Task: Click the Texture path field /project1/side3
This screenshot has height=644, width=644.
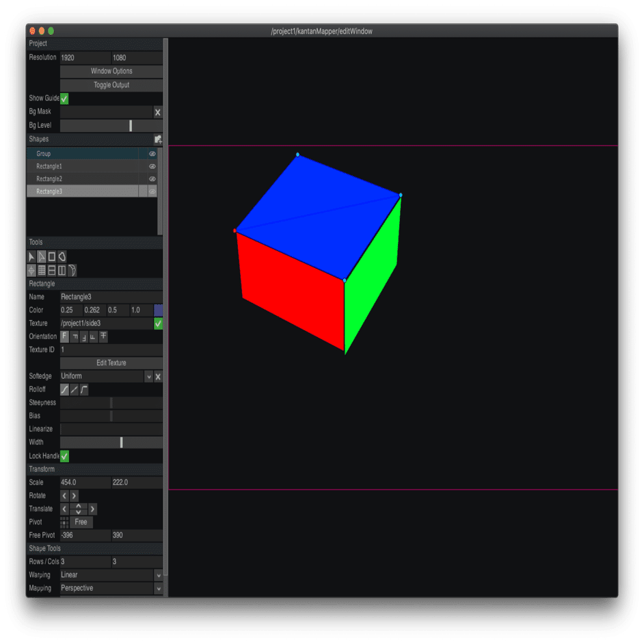Action: 107,323
